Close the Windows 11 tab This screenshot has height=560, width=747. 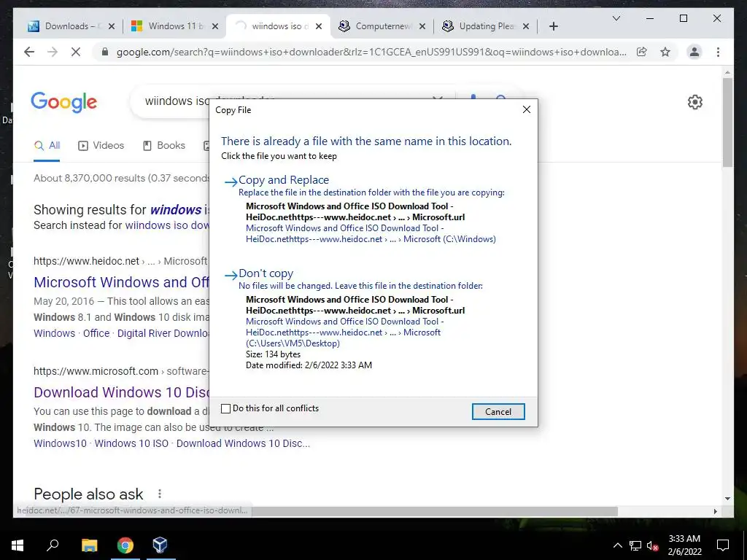coord(215,26)
